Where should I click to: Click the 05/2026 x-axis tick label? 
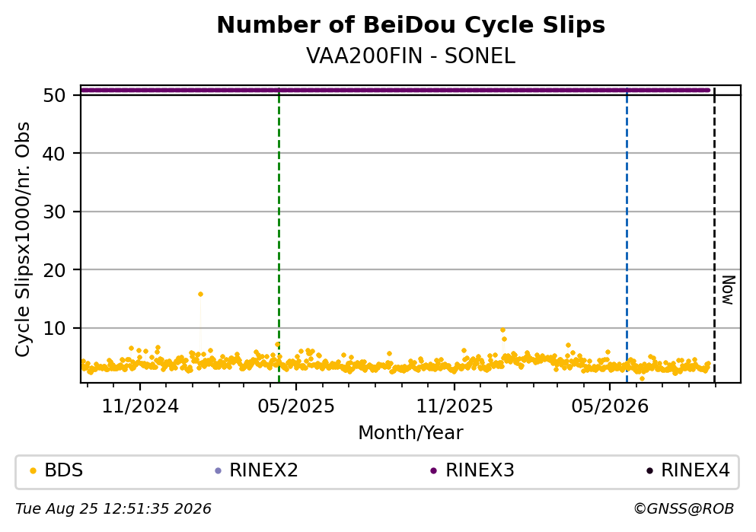point(610,406)
